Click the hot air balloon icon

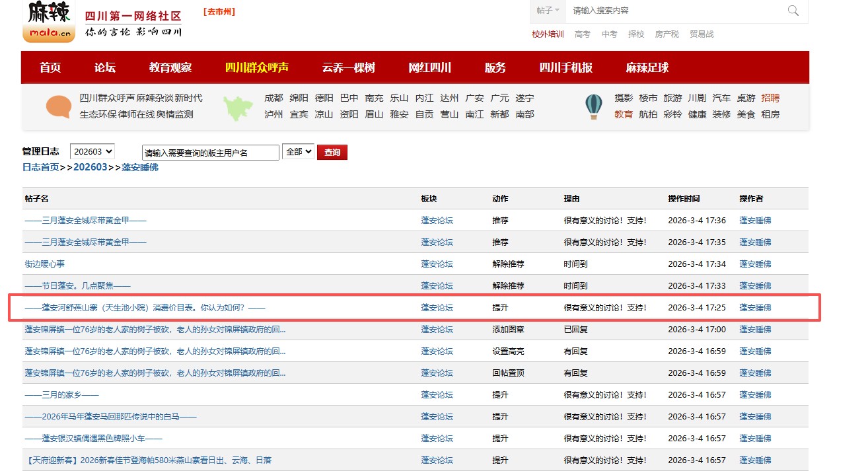tap(593, 106)
